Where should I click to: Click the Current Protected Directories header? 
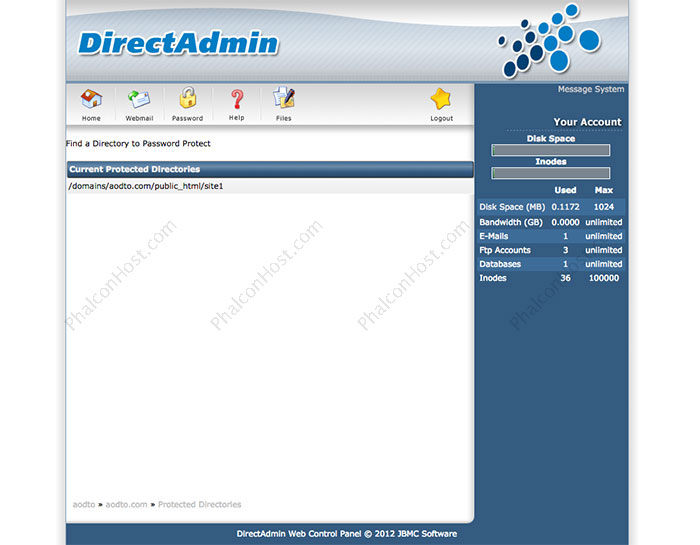click(270, 170)
